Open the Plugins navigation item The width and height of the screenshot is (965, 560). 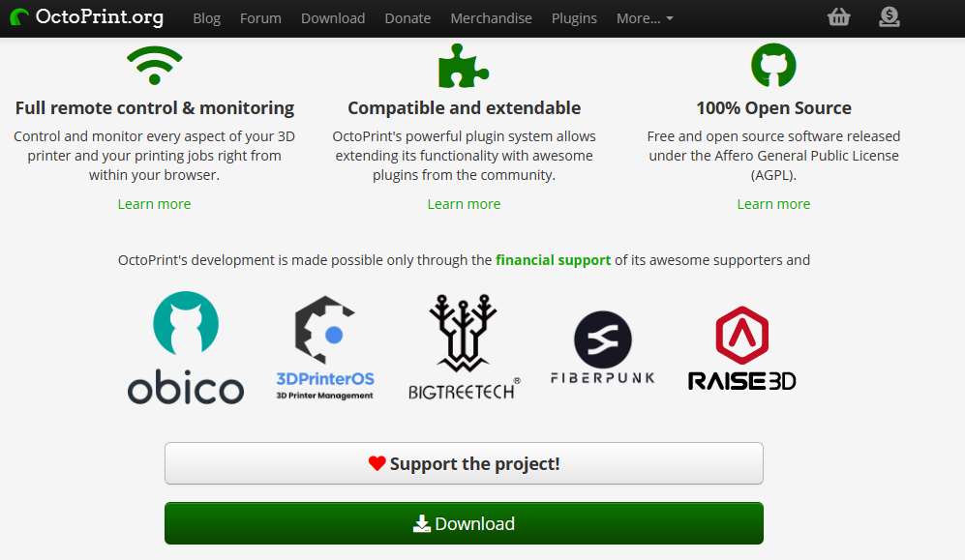tap(574, 18)
